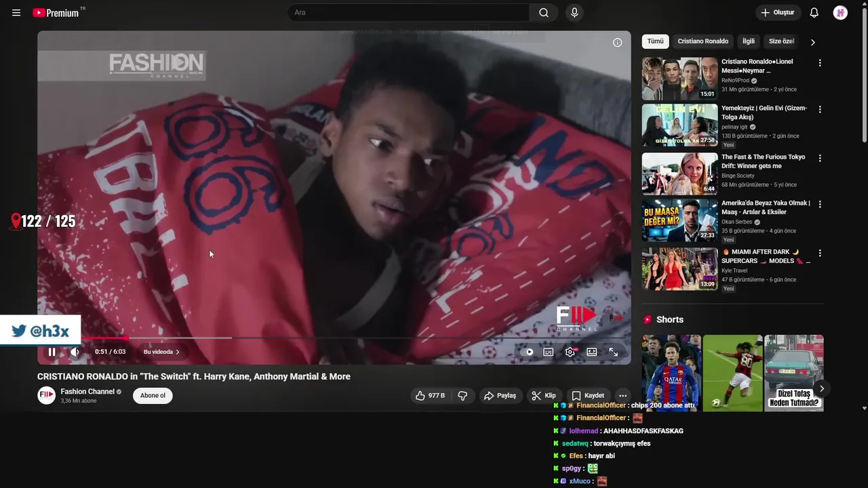Screen dimensions: 868x488
Task: Click the Okan Serbes channel name
Action: [736, 222]
